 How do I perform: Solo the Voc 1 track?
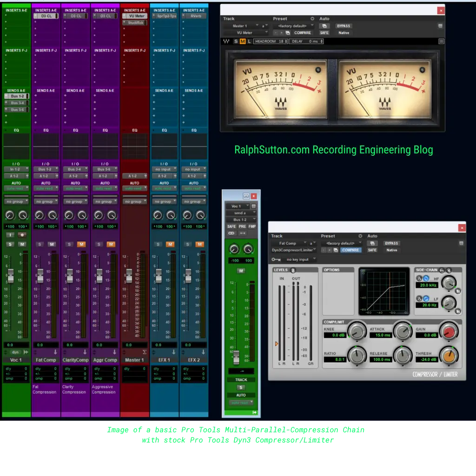click(10, 245)
